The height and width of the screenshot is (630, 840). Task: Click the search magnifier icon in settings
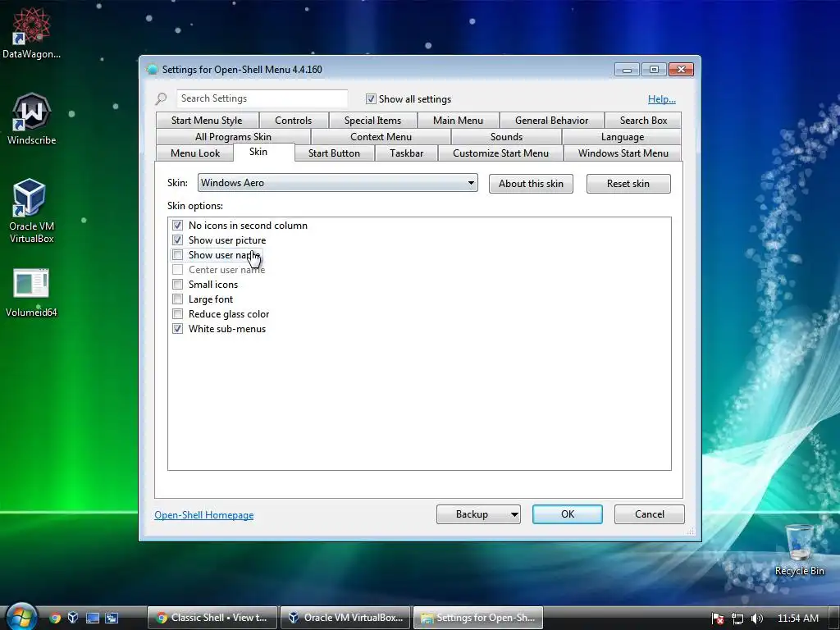161,98
